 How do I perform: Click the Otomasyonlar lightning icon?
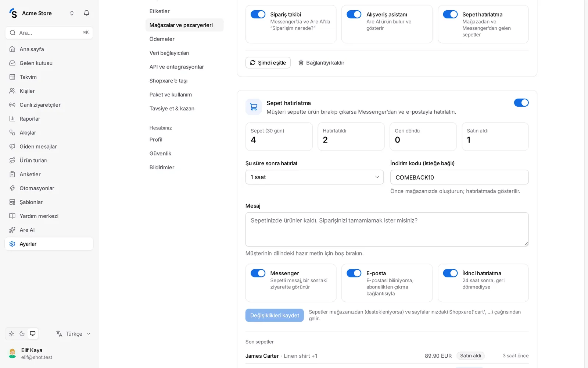[12, 188]
